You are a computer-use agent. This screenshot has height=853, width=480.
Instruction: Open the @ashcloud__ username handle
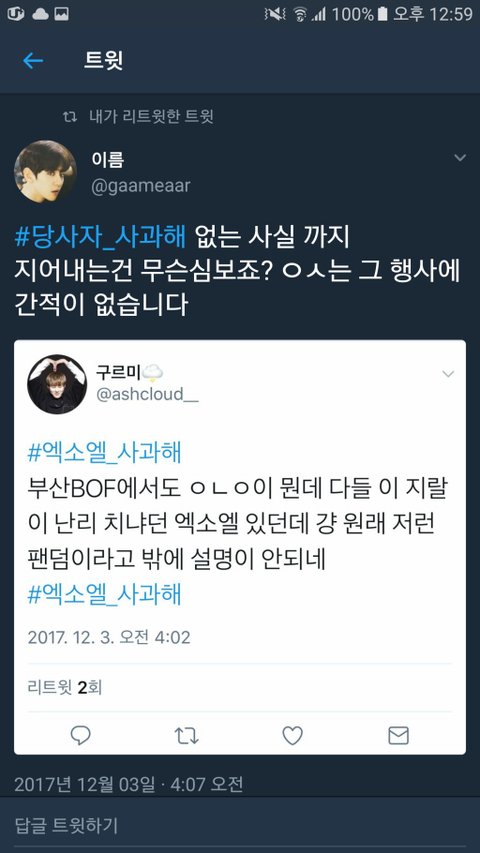pos(147,394)
